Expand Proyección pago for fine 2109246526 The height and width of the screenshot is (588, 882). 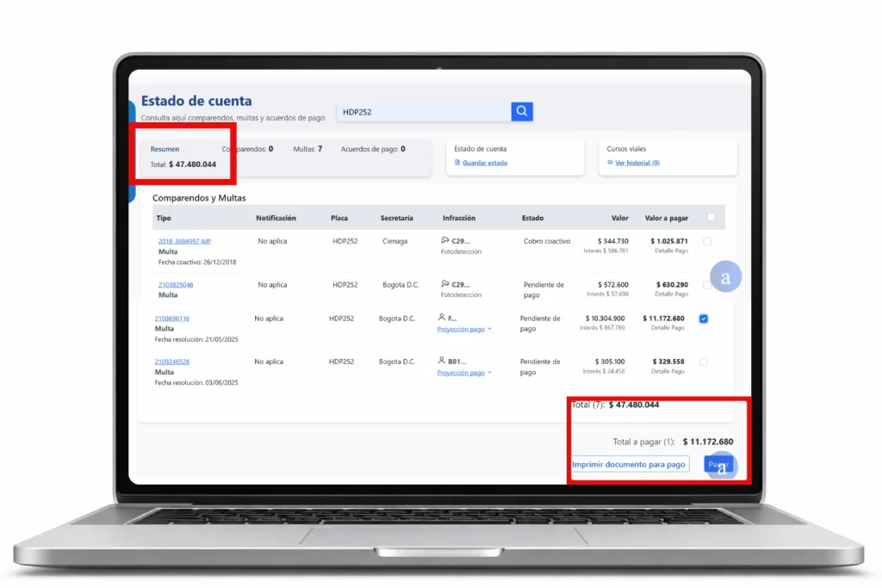coord(464,372)
